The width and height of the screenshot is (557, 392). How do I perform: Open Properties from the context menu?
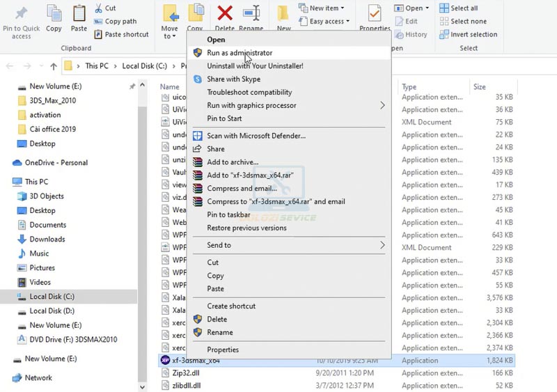(x=289, y=350)
